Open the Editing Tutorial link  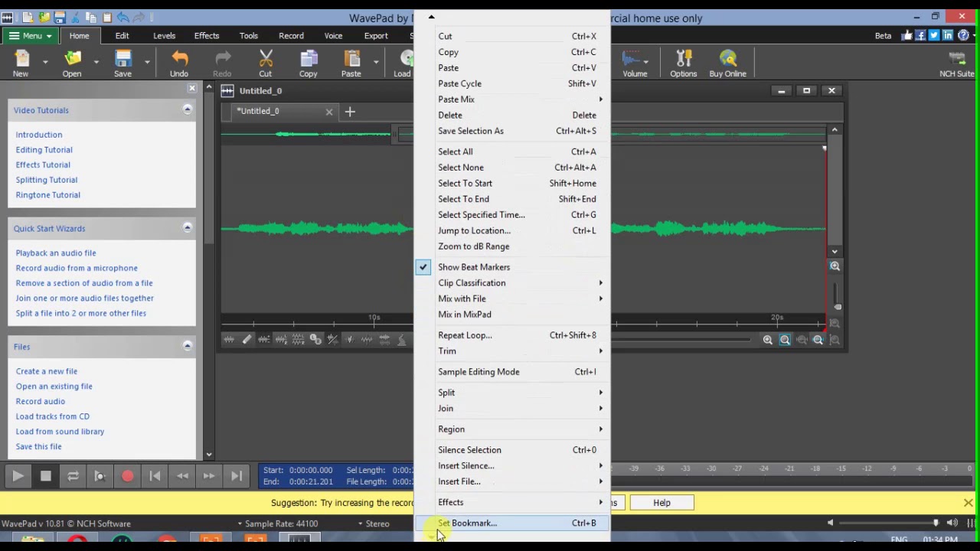tap(44, 150)
